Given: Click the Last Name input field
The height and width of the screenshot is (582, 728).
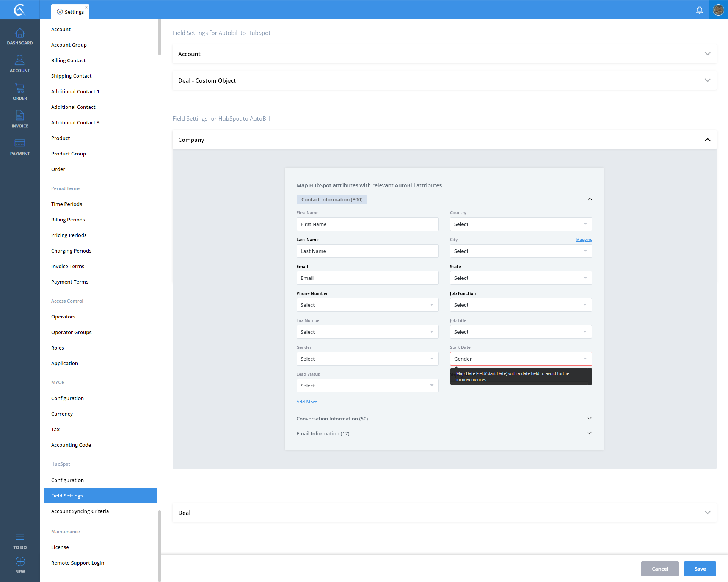Looking at the screenshot, I should (367, 251).
